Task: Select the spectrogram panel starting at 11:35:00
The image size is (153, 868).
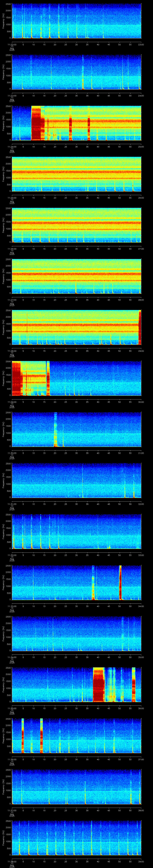Action: pyautogui.click(x=77, y=685)
